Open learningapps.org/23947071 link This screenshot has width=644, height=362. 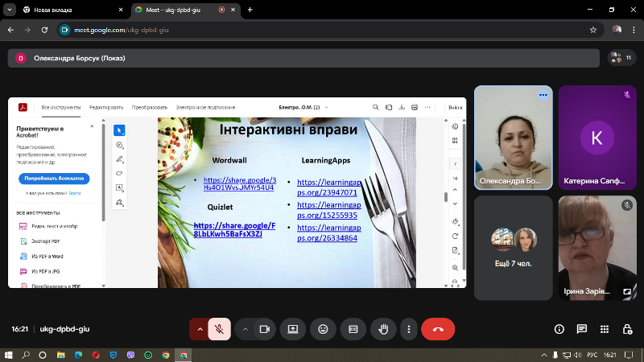tap(329, 187)
